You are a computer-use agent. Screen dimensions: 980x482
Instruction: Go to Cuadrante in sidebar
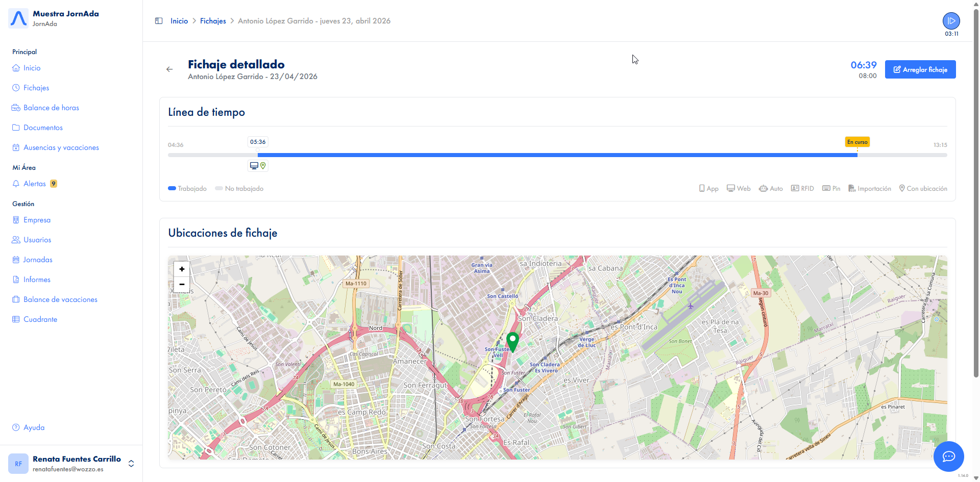pos(40,319)
